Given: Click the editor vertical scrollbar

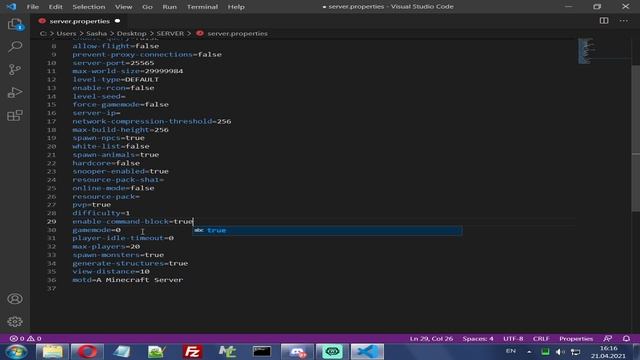Looking at the screenshot, I should coord(636,139).
